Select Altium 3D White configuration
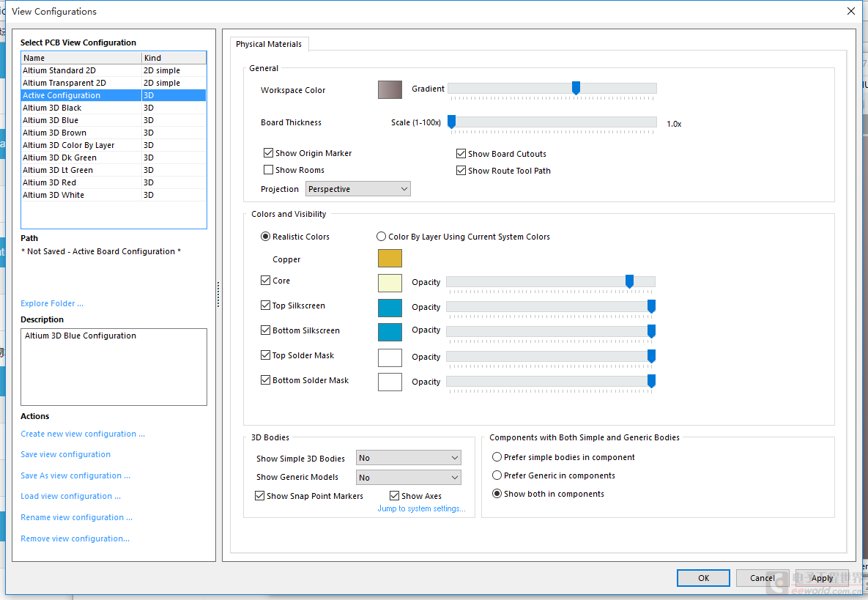This screenshot has width=868, height=600. [x=114, y=195]
